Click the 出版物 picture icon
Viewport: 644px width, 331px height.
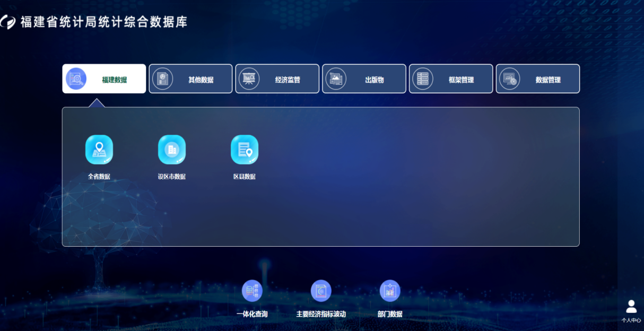pos(336,79)
